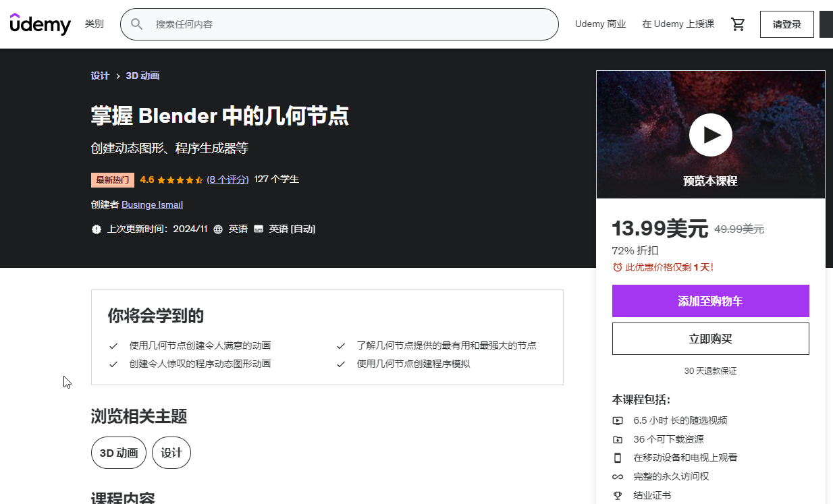Click the 本课程包括 heading
The width and height of the screenshot is (833, 504).
click(641, 399)
